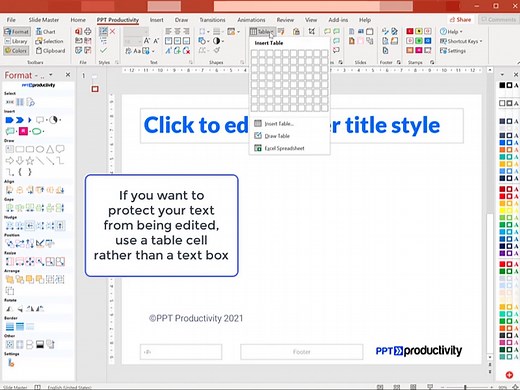Select the right arrow draw shape

coord(9,161)
